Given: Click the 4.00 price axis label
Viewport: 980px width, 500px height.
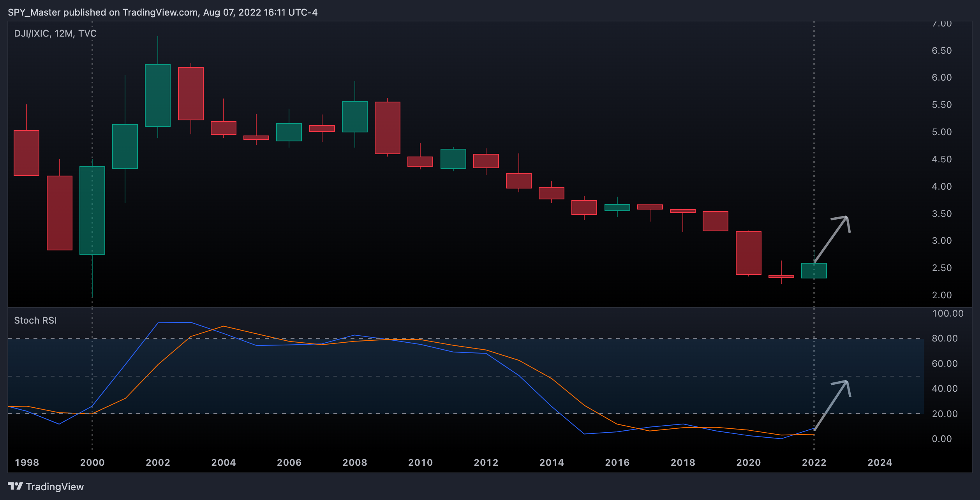Looking at the screenshot, I should point(942,187).
